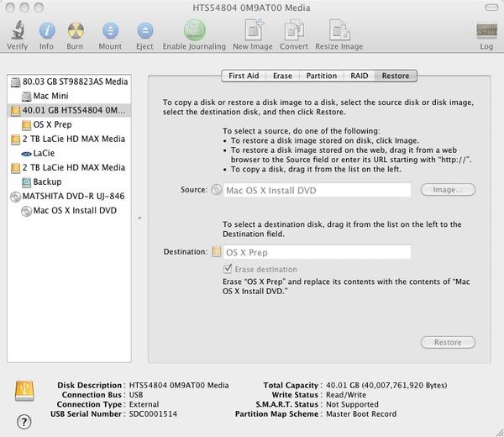Click the Disk Description HTS54804 0M9AT00 Media value
Image resolution: width=504 pixels, height=437 pixels.
(179, 385)
